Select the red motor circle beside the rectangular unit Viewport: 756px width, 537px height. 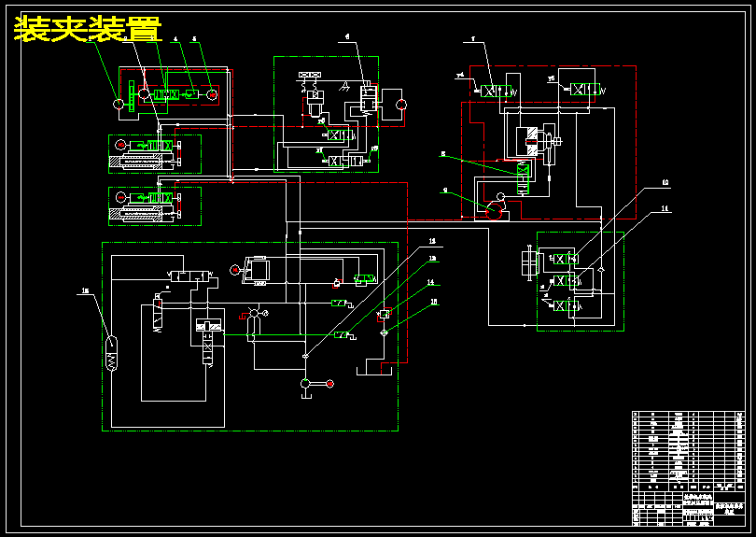[235, 271]
